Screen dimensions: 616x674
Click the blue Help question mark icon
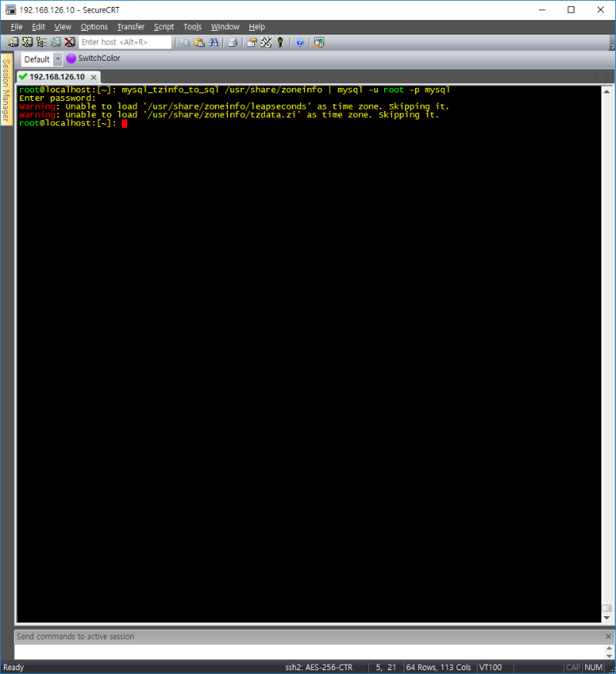(300, 42)
